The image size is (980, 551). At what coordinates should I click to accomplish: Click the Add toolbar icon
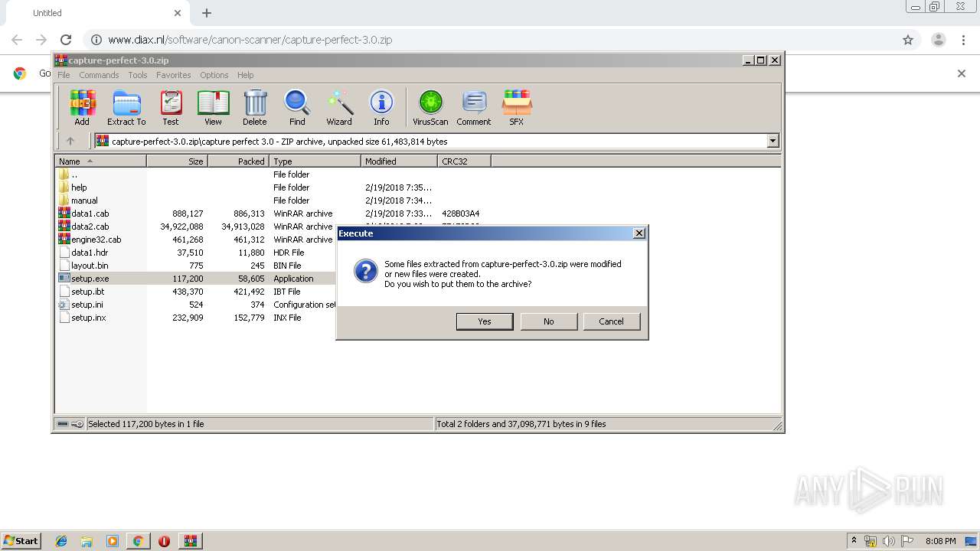pos(82,107)
